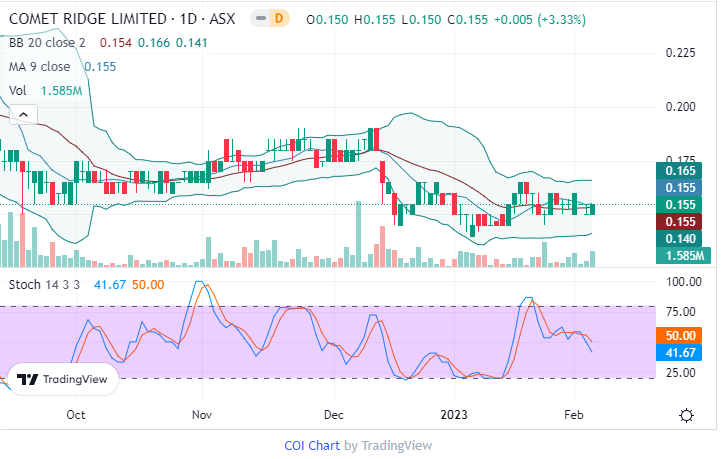723x459 pixels.
Task: Click the TradingView logo badge
Action: pyautogui.click(x=64, y=380)
